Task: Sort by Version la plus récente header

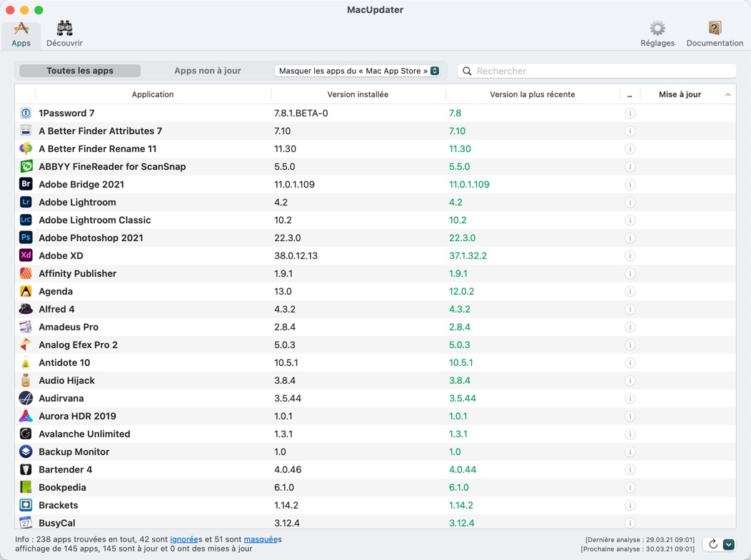Action: pyautogui.click(x=532, y=94)
